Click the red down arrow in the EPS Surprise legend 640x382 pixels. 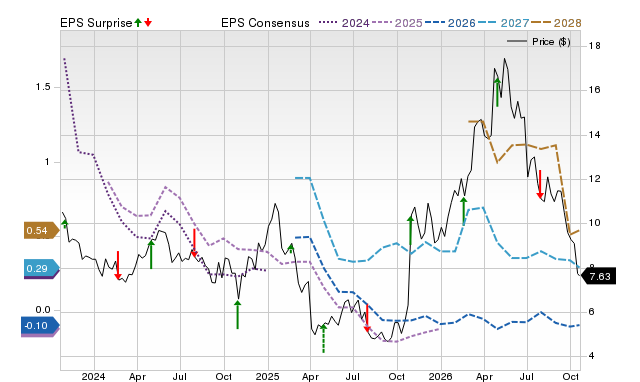pyautogui.click(x=148, y=23)
